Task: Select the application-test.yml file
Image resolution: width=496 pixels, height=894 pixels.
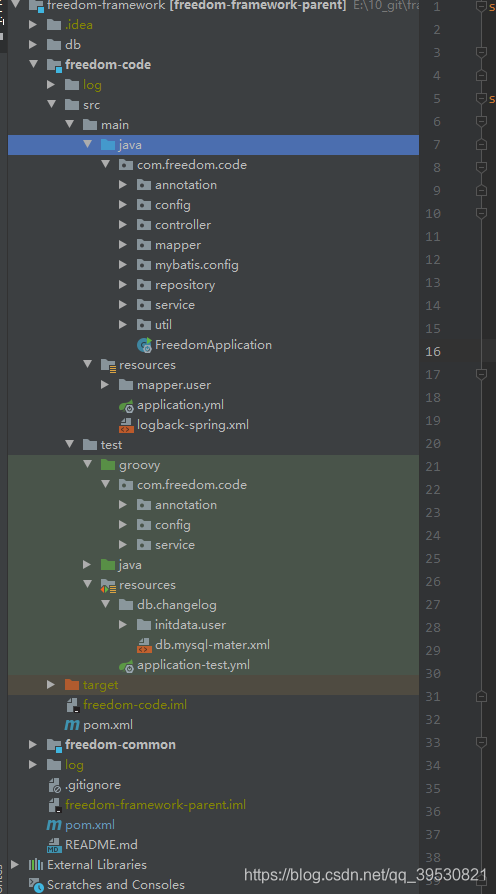Action: tap(193, 665)
